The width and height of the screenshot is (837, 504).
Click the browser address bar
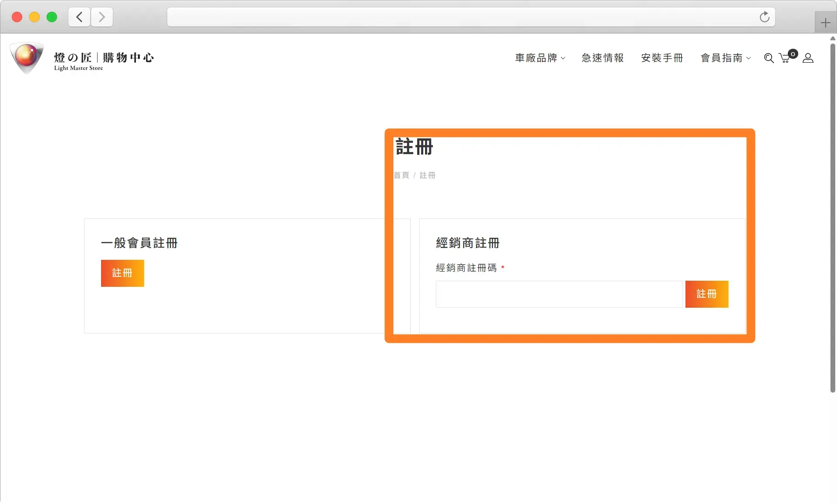[471, 17]
